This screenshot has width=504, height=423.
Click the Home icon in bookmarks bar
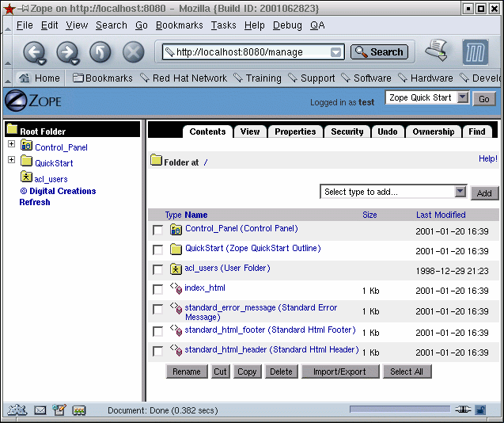25,78
